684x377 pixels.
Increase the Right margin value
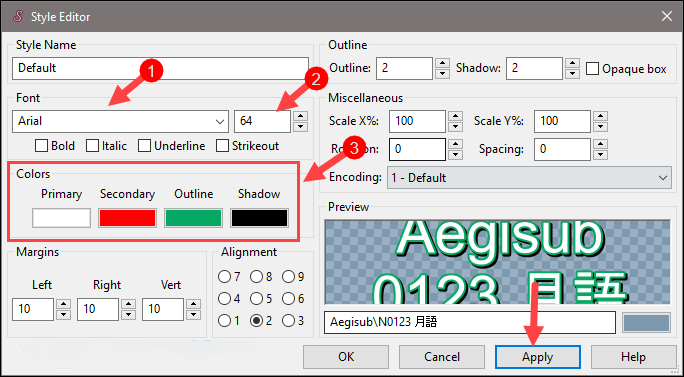(128, 304)
